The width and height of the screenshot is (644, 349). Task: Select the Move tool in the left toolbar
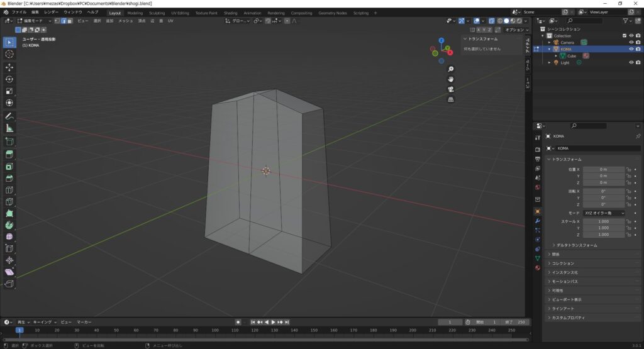[9, 67]
